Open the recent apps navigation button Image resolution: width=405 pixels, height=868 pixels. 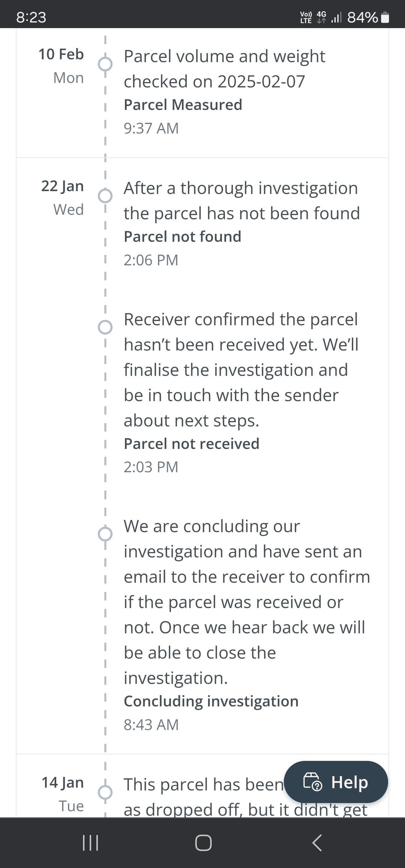pyautogui.click(x=90, y=843)
